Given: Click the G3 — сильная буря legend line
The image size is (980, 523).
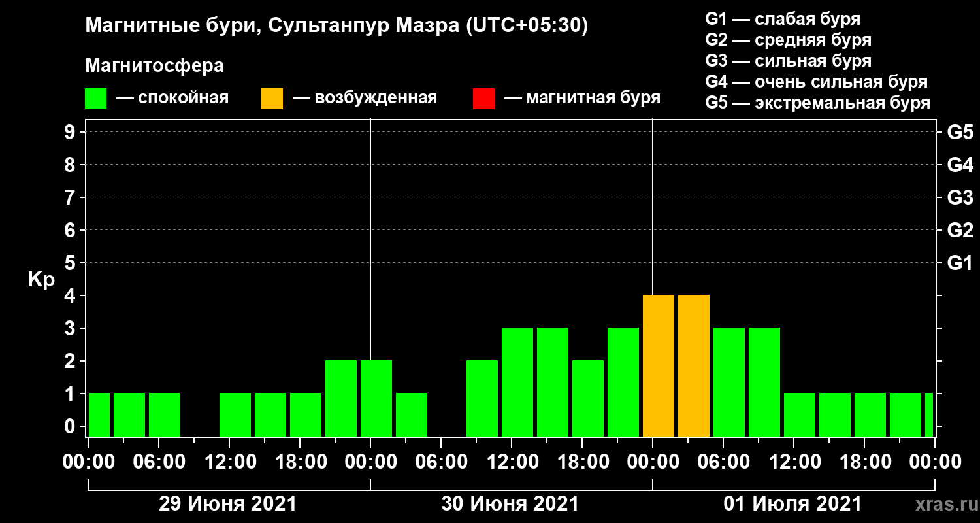Looking at the screenshot, I should [789, 61].
